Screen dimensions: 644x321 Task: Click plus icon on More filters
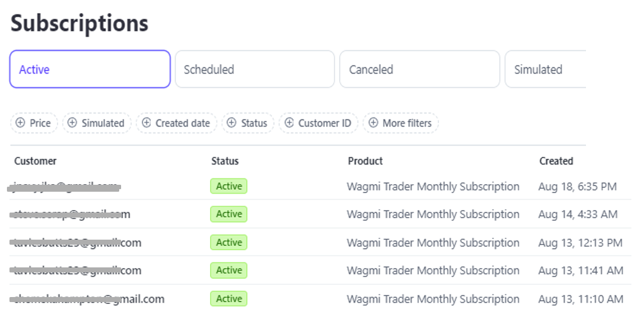coord(373,123)
